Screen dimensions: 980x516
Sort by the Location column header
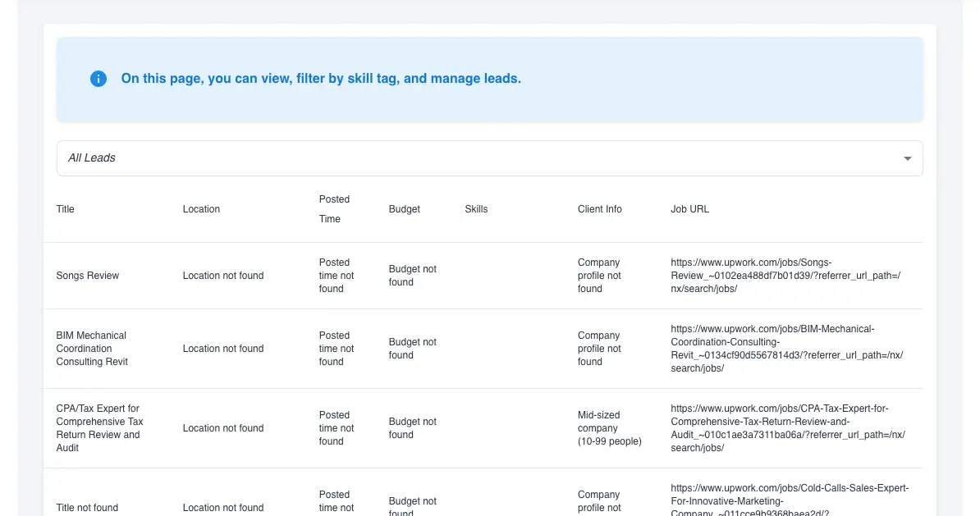coord(201,209)
